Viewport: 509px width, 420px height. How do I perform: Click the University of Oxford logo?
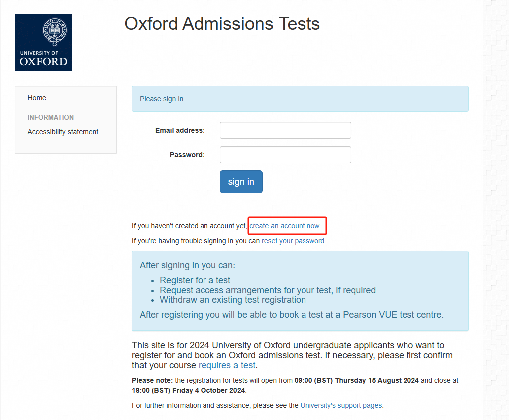point(43,42)
